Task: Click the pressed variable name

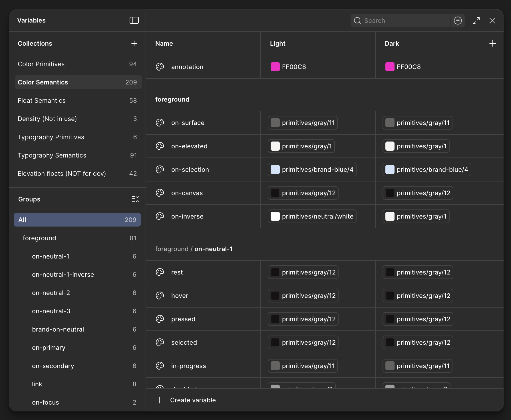Action: click(x=183, y=319)
